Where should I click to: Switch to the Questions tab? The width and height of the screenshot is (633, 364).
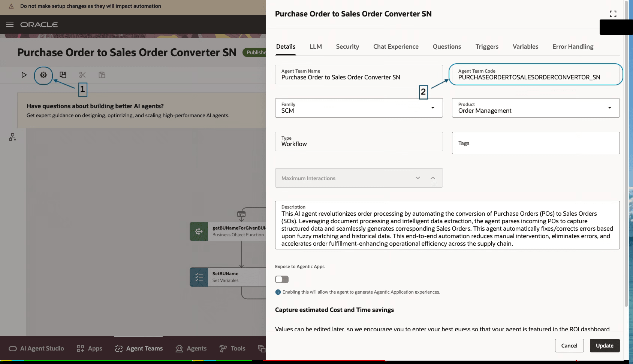[x=447, y=47]
